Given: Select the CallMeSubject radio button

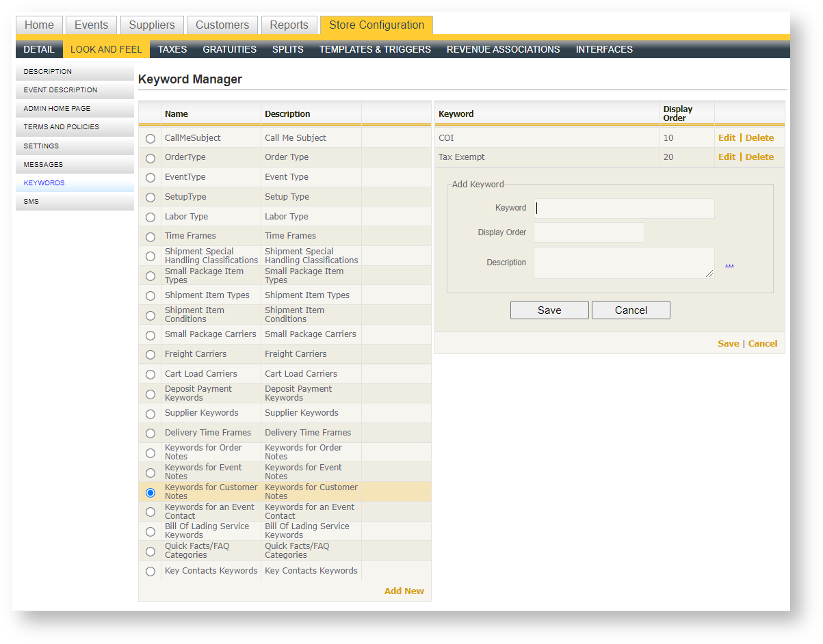Looking at the screenshot, I should click(x=151, y=139).
